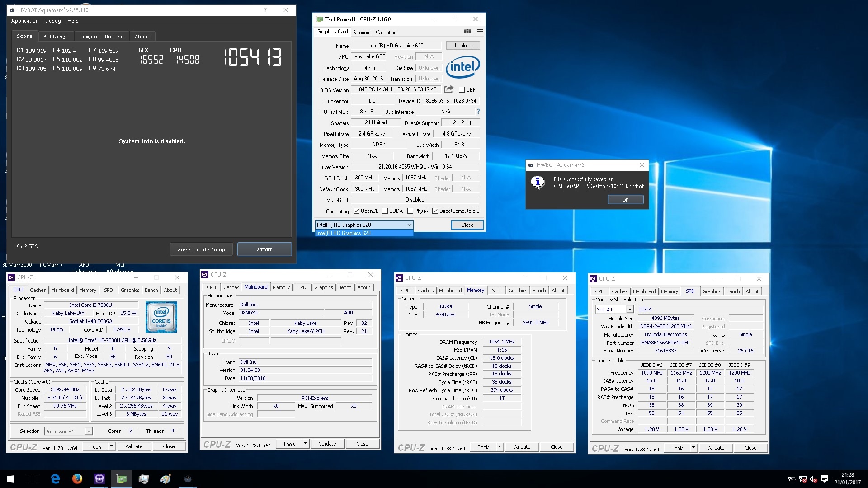Open Caches tab in CPU-Z CPU window

(38, 290)
